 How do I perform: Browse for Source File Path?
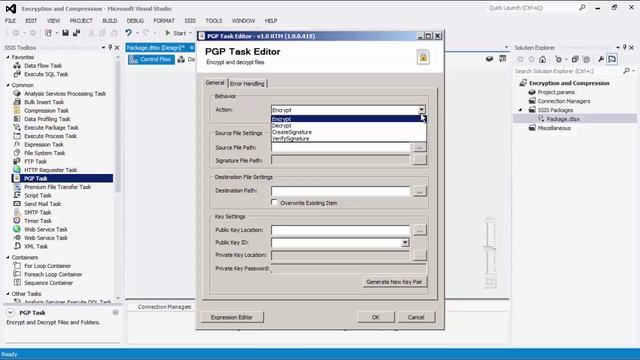419,147
